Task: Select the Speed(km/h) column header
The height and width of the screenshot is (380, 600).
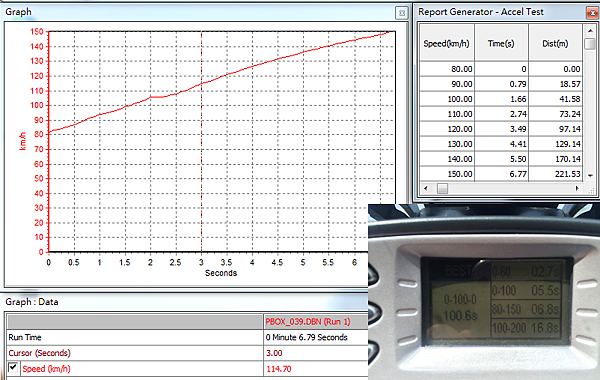Action: [x=447, y=43]
